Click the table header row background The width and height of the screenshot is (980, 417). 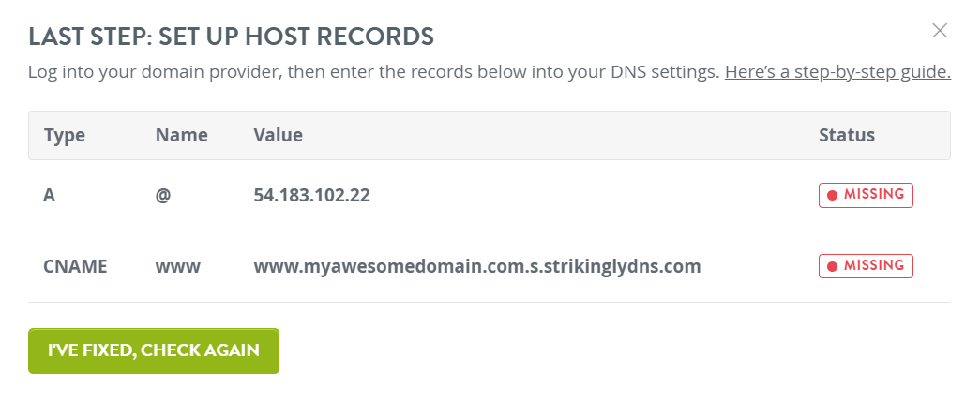click(490, 136)
